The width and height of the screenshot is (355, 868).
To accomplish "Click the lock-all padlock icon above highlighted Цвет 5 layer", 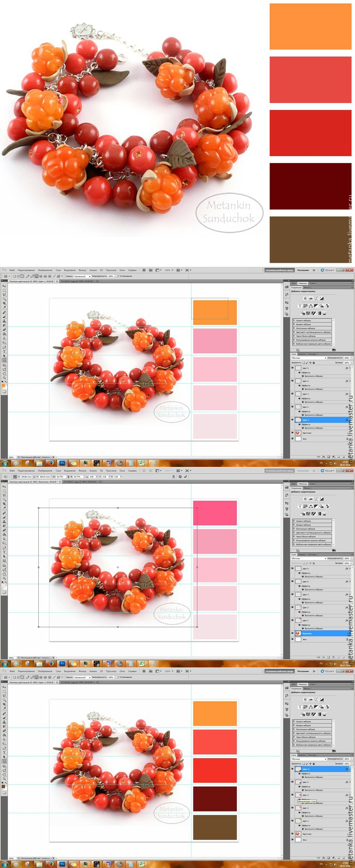I will click(313, 764).
